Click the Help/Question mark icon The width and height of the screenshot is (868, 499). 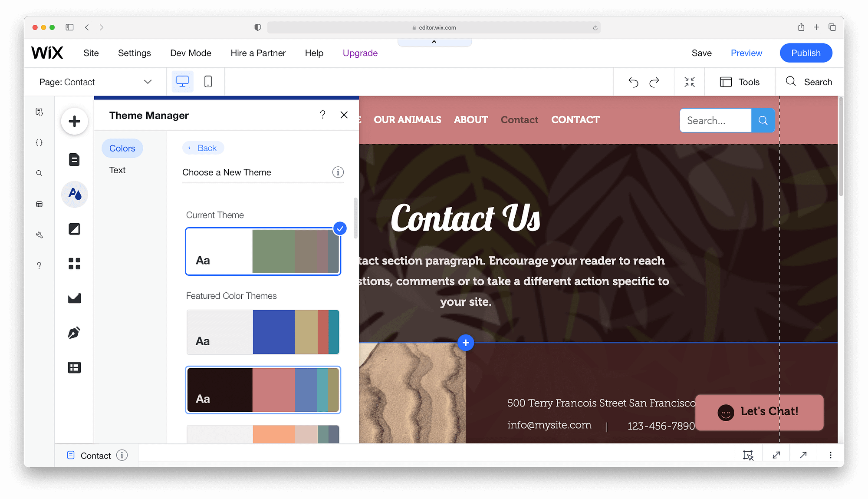323,115
